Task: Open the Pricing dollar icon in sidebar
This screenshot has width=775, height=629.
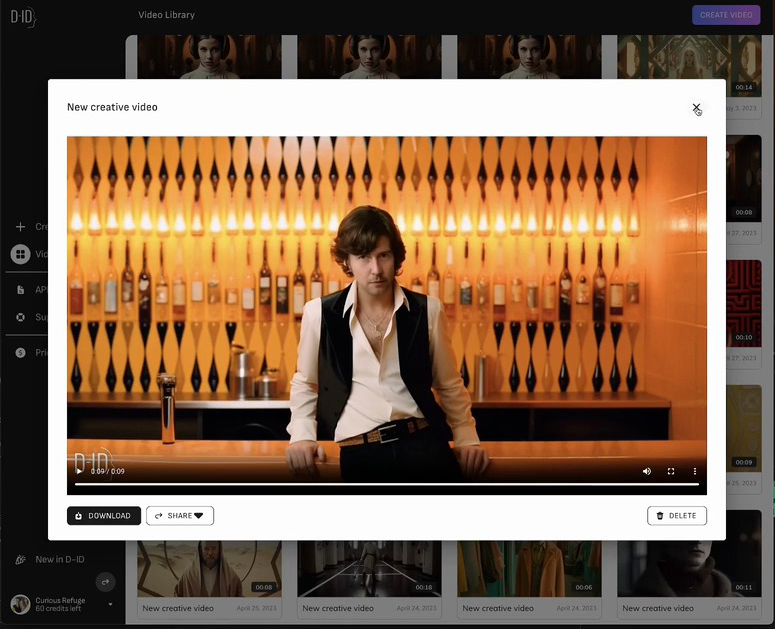Action: pos(20,352)
